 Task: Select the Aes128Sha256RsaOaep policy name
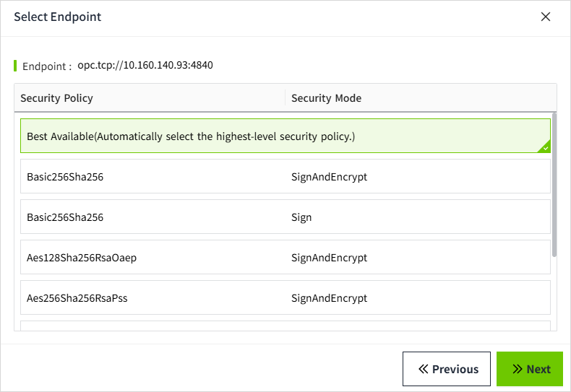point(82,257)
